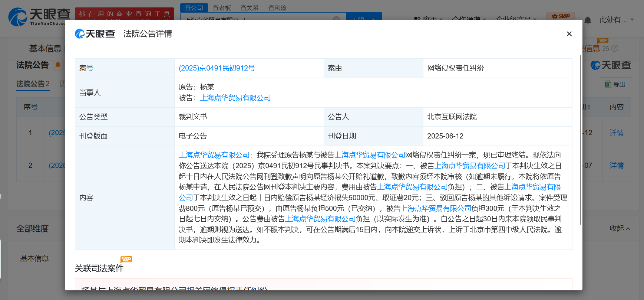Click the help question icon next to 25
644x300 pixels.
615,49
